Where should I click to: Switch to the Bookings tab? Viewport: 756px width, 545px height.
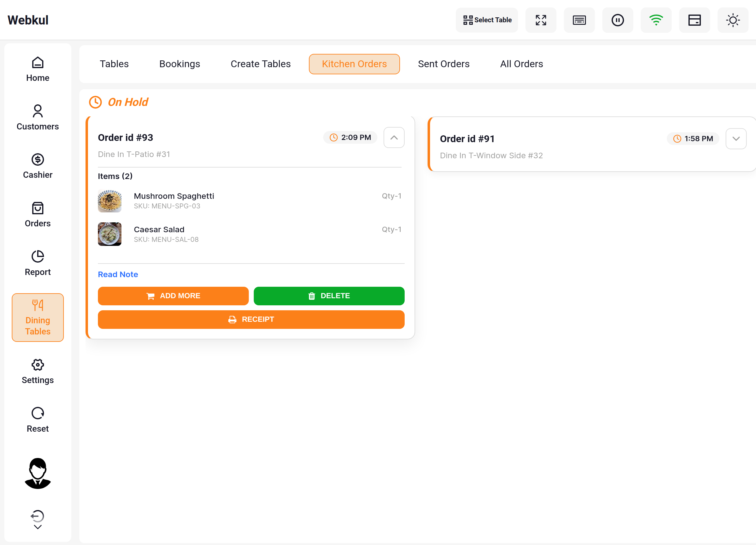[180, 64]
